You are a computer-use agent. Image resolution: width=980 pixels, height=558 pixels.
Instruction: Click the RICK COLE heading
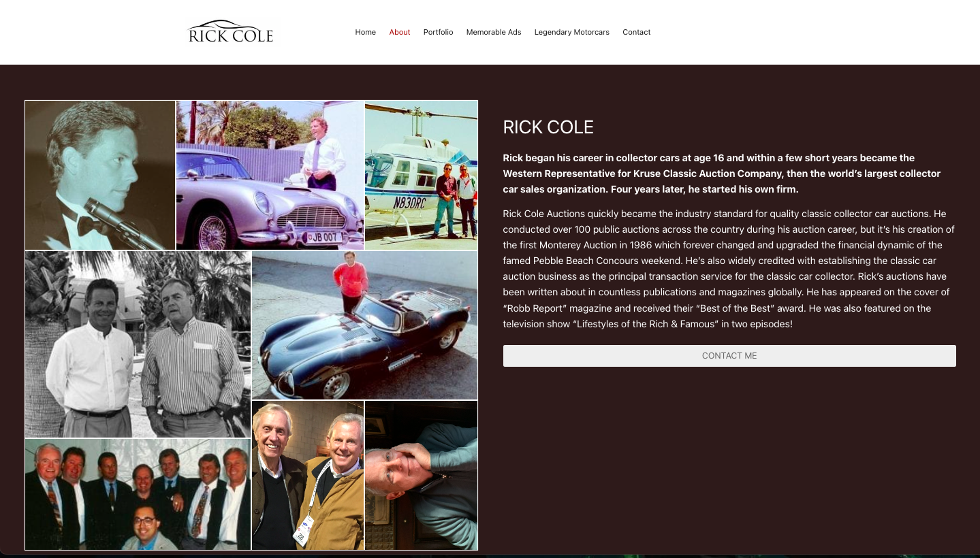(x=548, y=127)
